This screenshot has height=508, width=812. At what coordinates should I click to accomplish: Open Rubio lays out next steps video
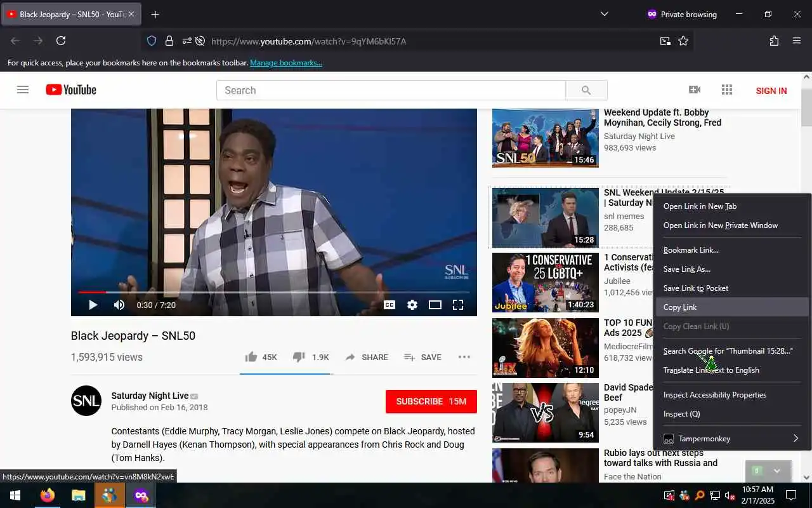[660, 458]
